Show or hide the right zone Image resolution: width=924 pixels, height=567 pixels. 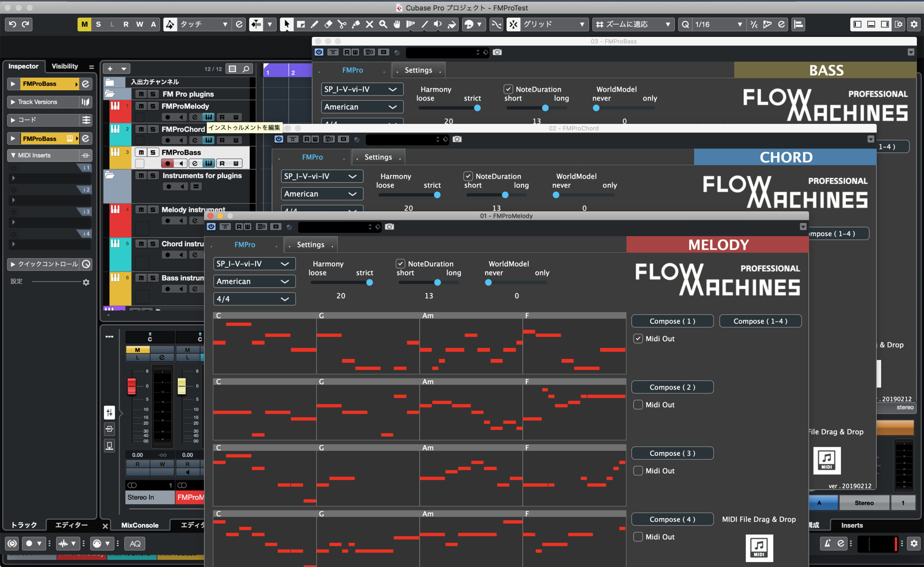(885, 25)
